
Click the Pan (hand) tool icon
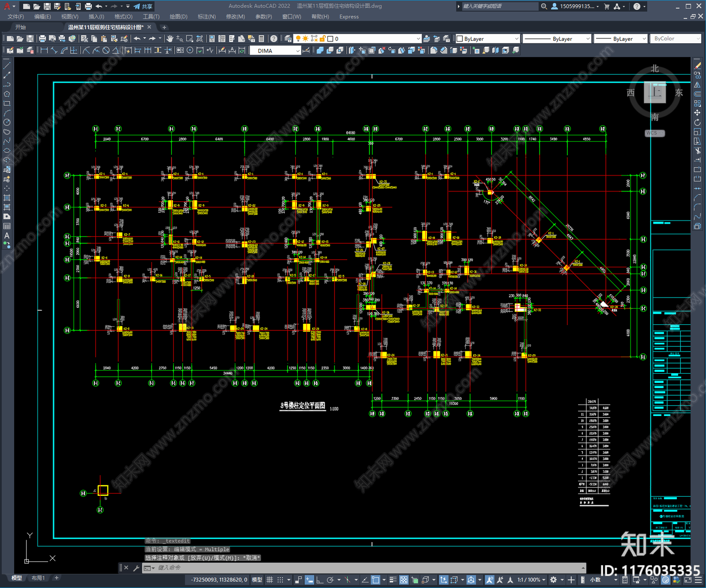pos(170,39)
